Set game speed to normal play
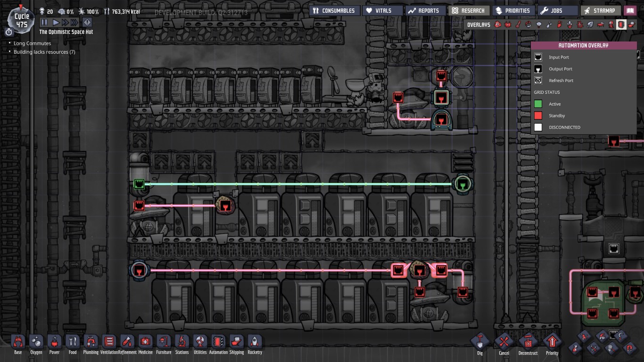The width and height of the screenshot is (644, 362). point(56,22)
